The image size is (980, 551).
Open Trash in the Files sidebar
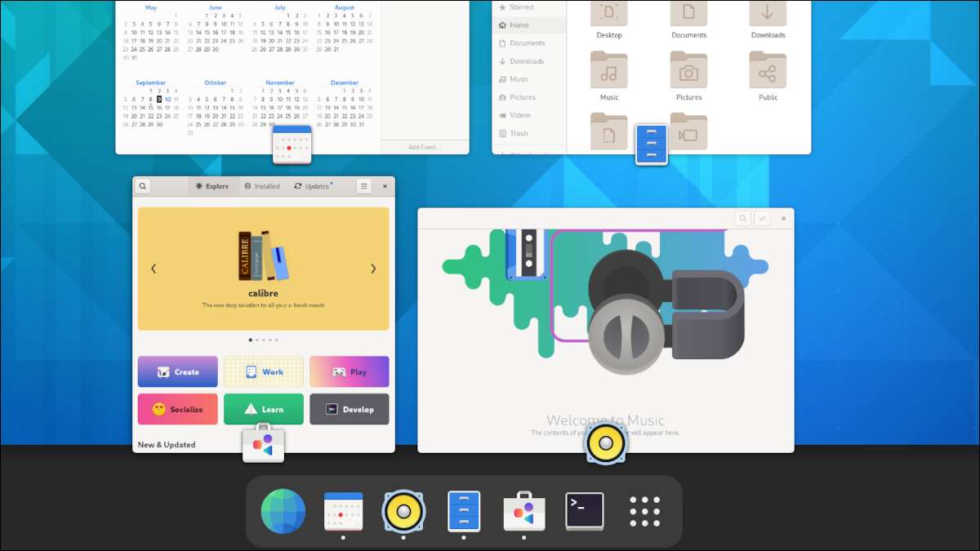(x=529, y=133)
